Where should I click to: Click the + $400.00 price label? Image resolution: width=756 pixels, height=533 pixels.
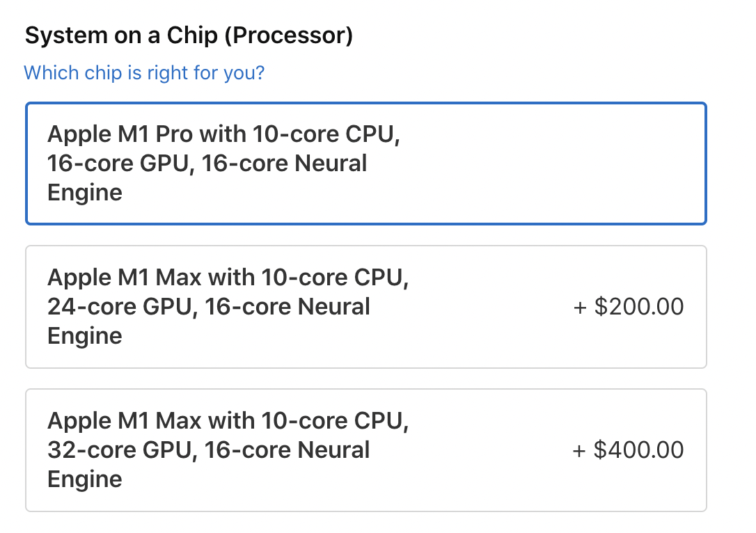point(628,450)
